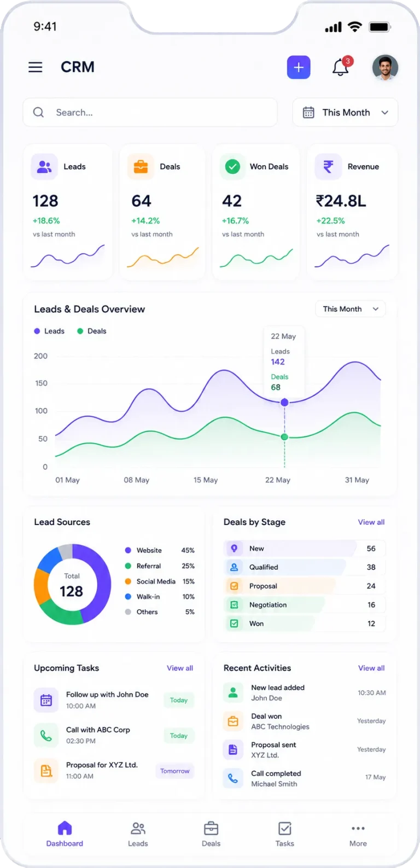
Task: Click the Call completed phone icon
Action: (x=233, y=778)
